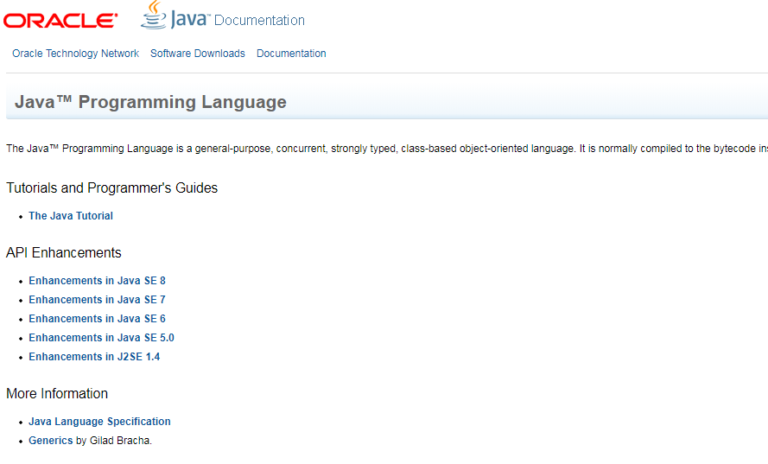
Task: Click the 'Documentation' text beside the Java logo
Action: [260, 20]
